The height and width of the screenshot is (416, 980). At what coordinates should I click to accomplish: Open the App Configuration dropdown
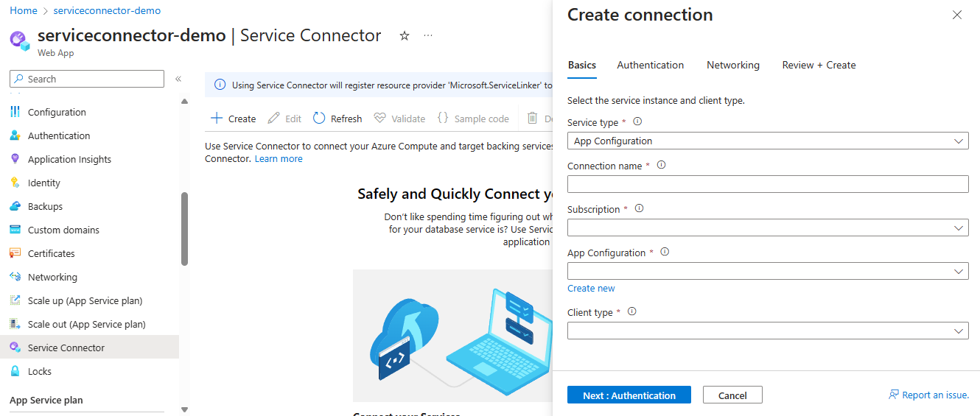[x=768, y=271]
